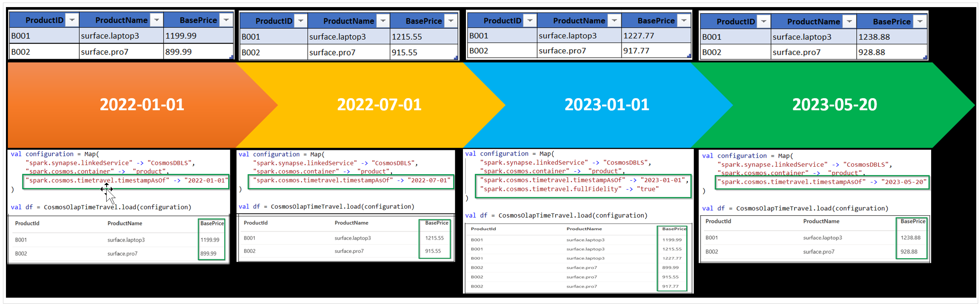Open ProductID filter arrow in third table
980x307 pixels.
530,20
